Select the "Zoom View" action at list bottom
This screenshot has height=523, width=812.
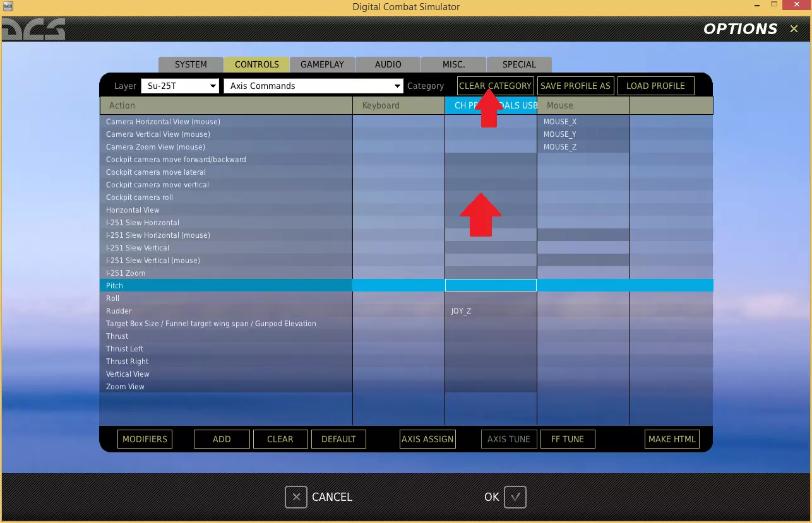pyautogui.click(x=226, y=387)
